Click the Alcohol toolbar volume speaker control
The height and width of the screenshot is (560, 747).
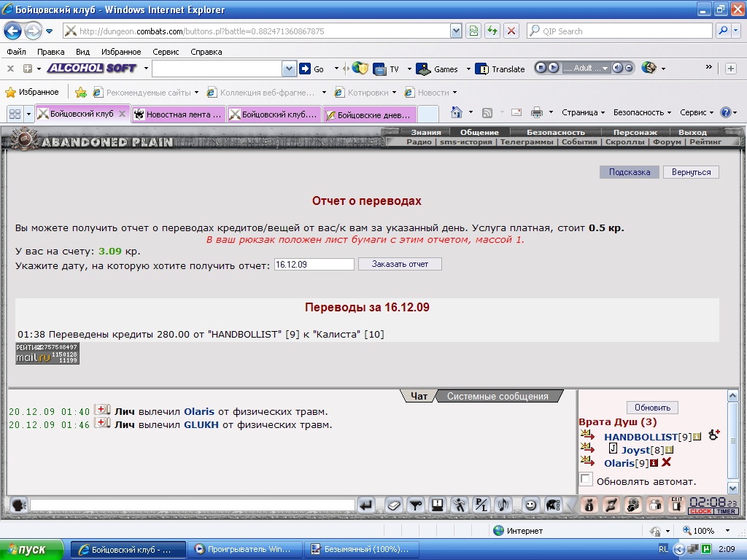coord(617,68)
